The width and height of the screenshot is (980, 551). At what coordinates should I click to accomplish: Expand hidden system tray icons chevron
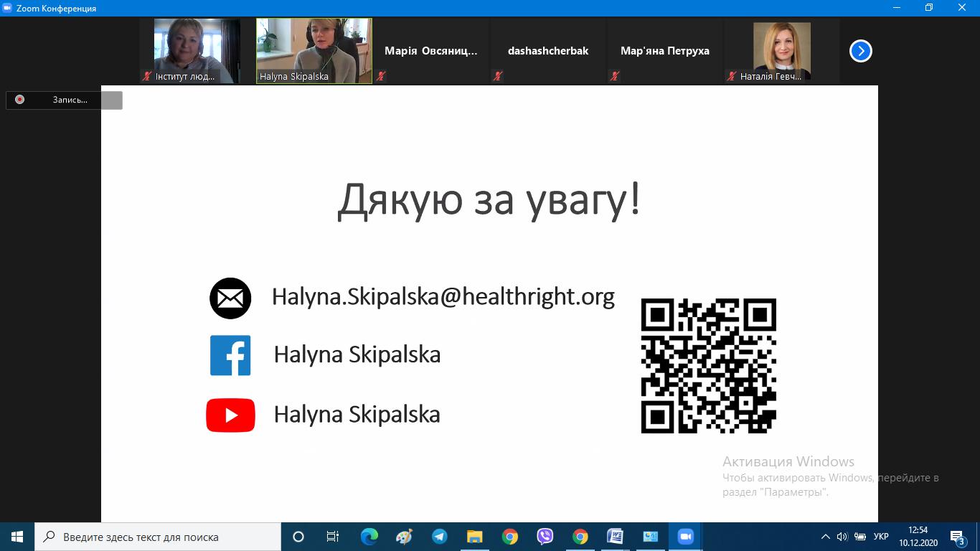coord(825,537)
